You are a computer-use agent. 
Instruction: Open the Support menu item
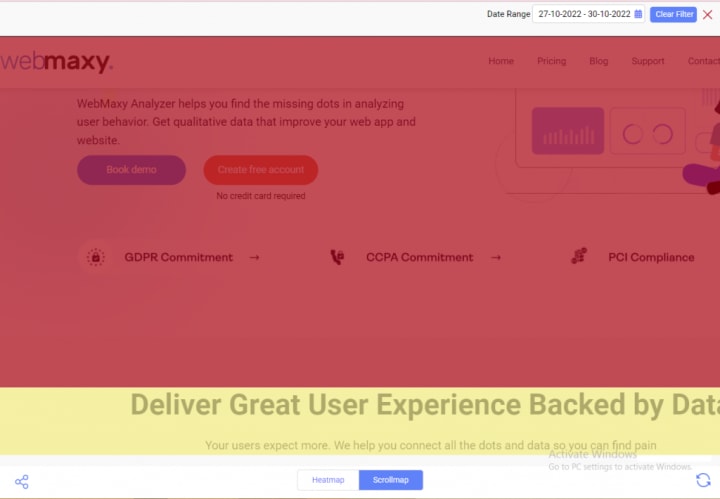click(647, 61)
